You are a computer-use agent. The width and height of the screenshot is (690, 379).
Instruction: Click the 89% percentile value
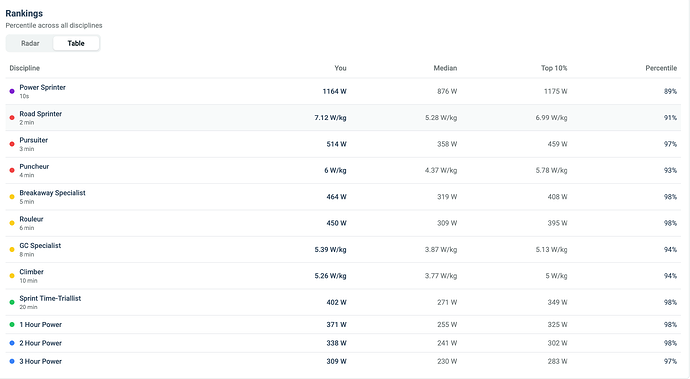pos(671,92)
